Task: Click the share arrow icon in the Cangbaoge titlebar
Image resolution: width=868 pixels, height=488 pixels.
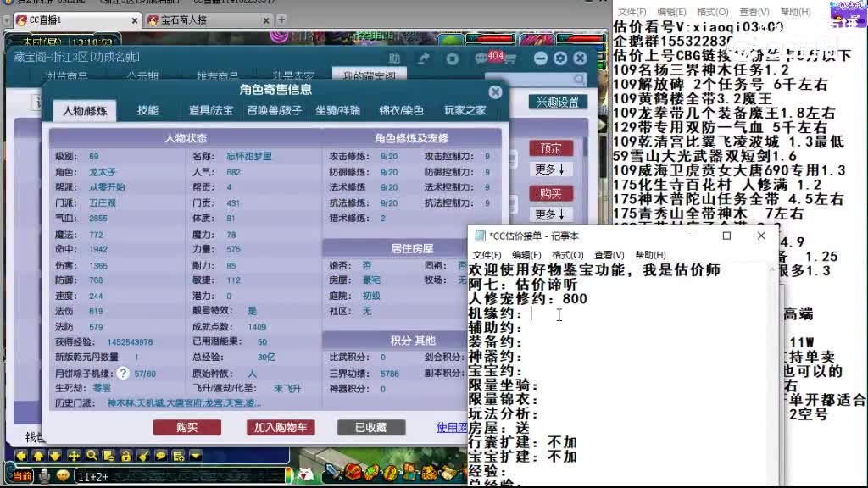Action: pyautogui.click(x=423, y=58)
